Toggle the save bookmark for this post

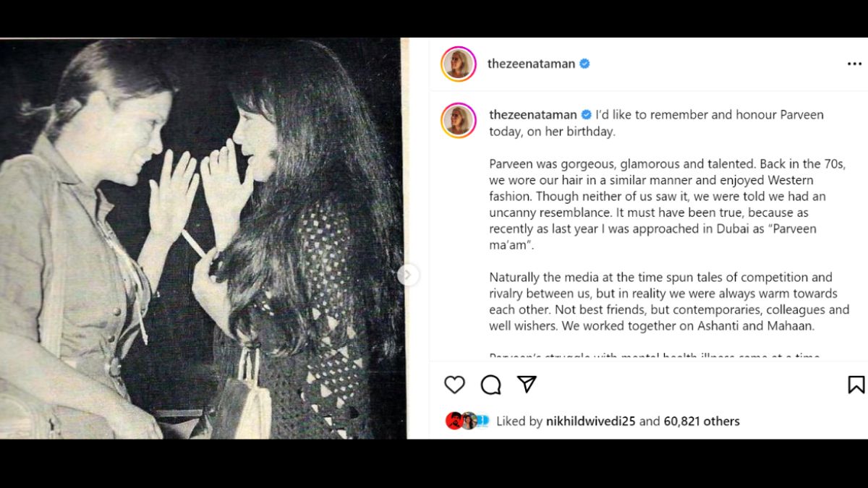click(856, 385)
